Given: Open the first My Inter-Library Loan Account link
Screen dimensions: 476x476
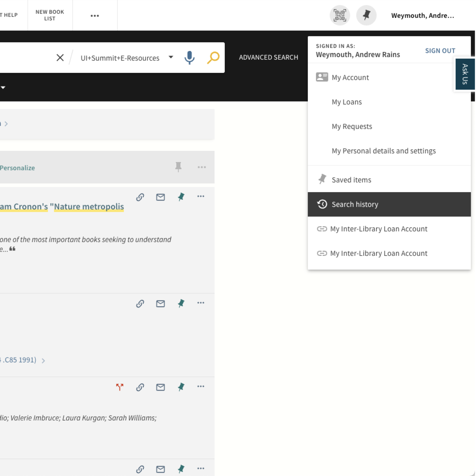Looking at the screenshot, I should pyautogui.click(x=389, y=229).
